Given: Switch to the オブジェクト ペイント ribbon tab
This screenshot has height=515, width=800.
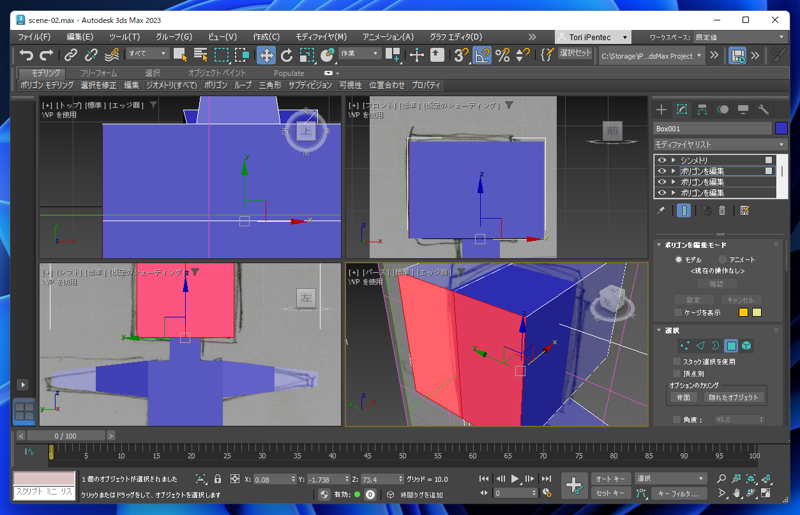Looking at the screenshot, I should click(x=217, y=73).
